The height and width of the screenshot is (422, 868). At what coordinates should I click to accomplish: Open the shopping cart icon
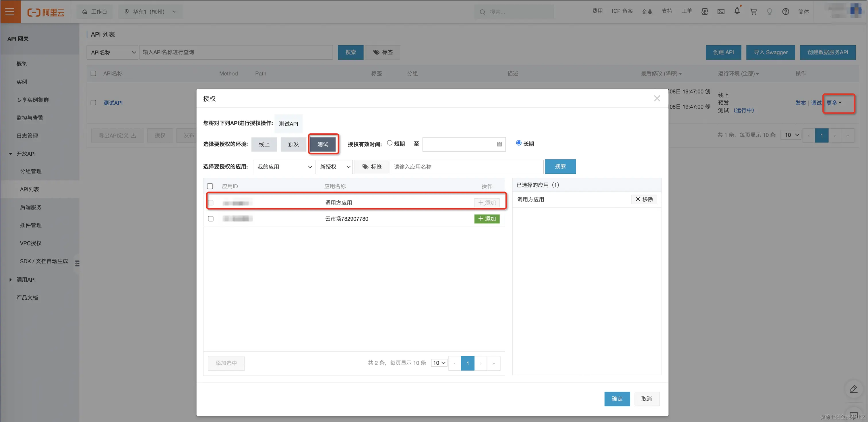tap(753, 11)
